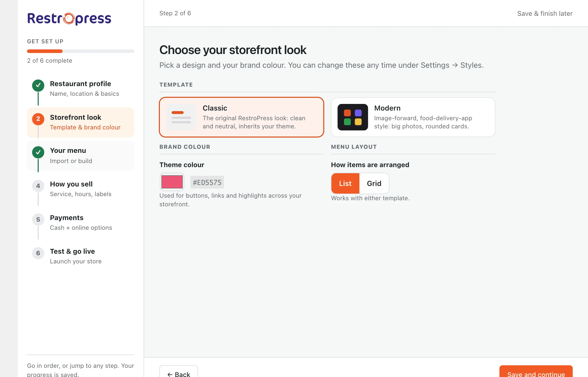Click the green checkmark beside Restaurant profile
Viewport: 588px width, 377px height.
38,85
